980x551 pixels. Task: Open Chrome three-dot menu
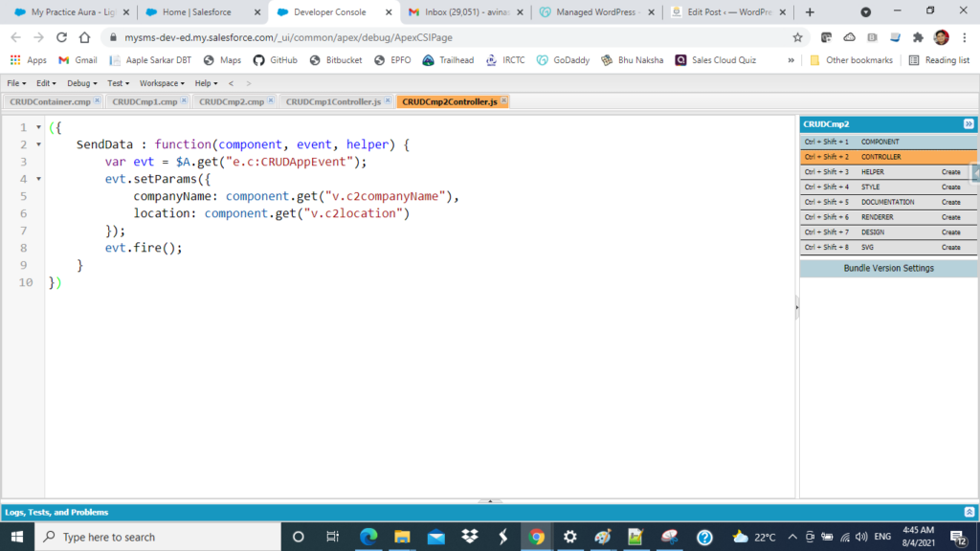pyautogui.click(x=965, y=37)
